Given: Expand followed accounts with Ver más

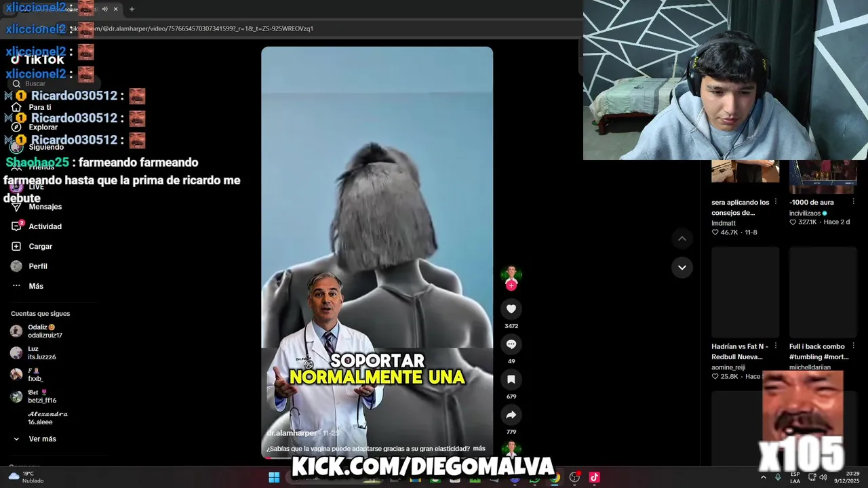Looking at the screenshot, I should pyautogui.click(x=42, y=439).
